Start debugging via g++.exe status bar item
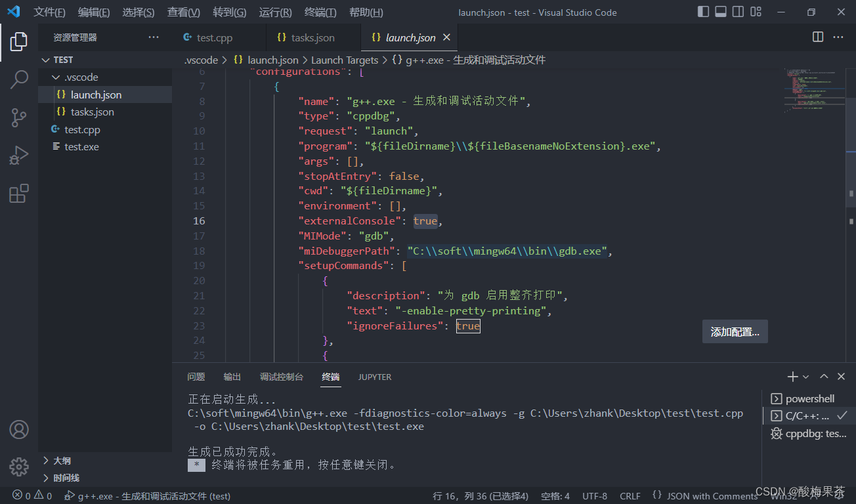The width and height of the screenshot is (856, 504). [147, 496]
